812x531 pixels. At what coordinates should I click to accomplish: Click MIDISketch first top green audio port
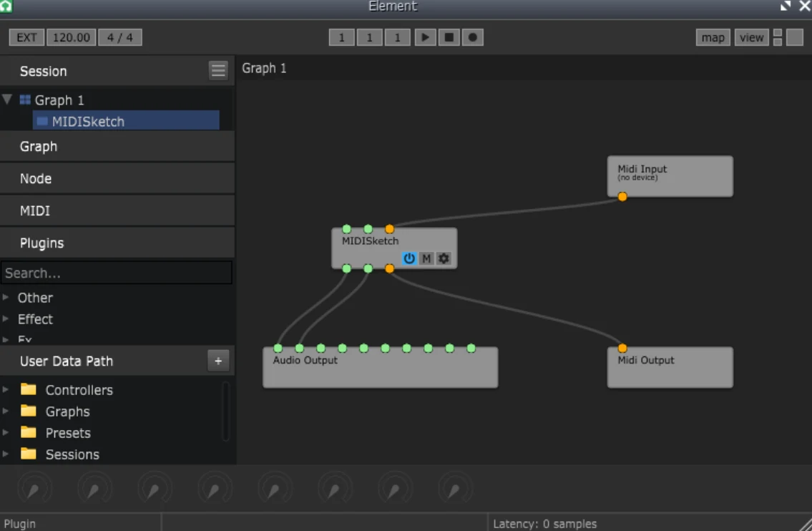pyautogui.click(x=346, y=229)
